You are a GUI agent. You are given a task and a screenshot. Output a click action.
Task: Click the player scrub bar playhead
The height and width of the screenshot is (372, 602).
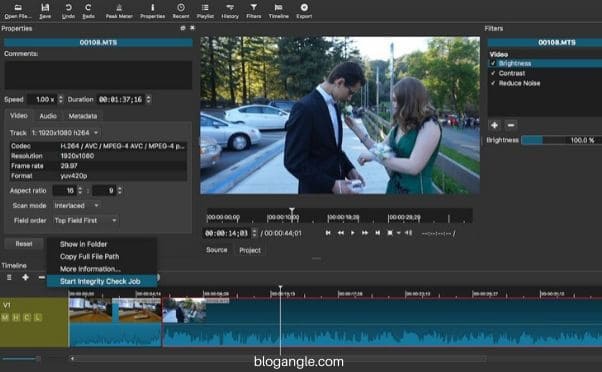coord(292,215)
